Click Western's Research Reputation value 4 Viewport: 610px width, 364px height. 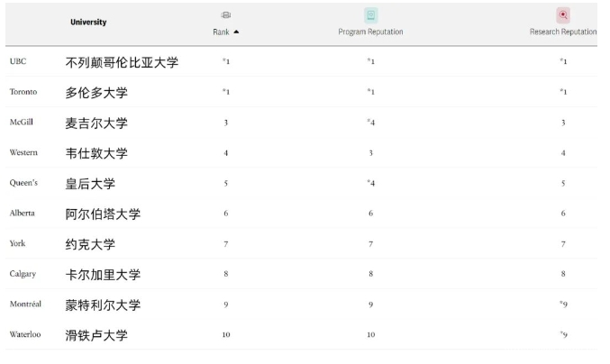pyautogui.click(x=563, y=153)
